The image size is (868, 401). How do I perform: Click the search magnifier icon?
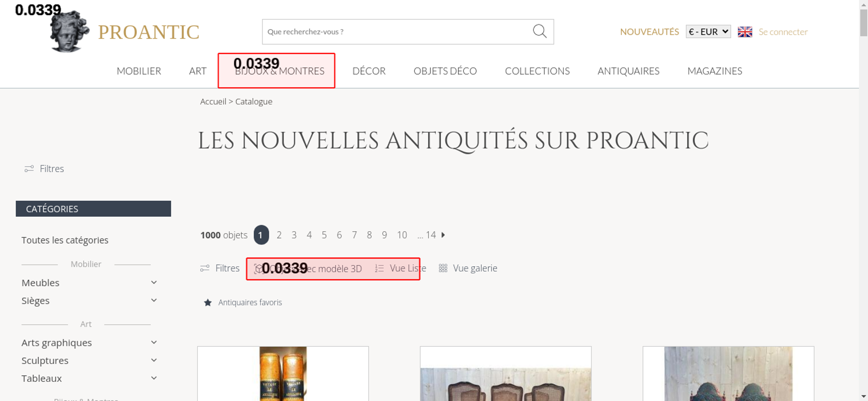pyautogui.click(x=539, y=31)
